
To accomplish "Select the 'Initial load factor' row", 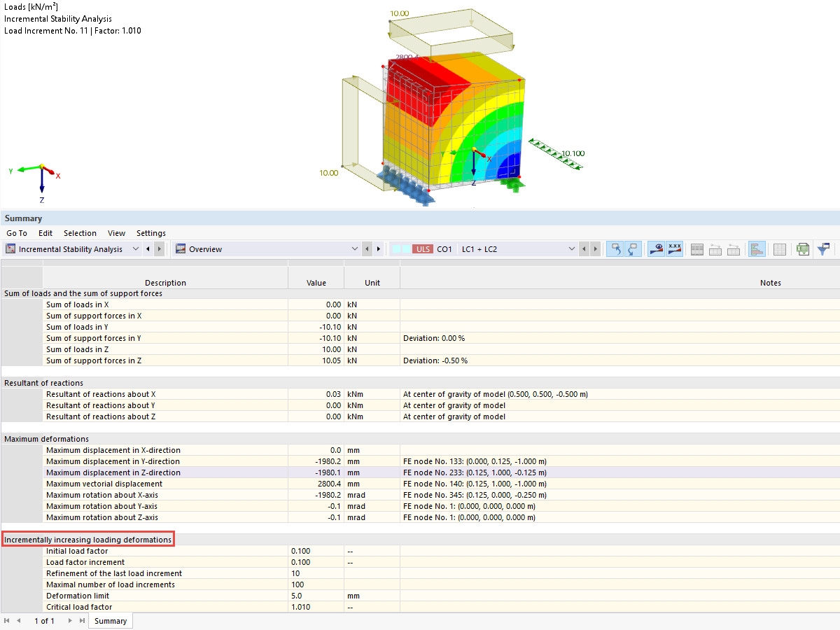I will pos(420,551).
